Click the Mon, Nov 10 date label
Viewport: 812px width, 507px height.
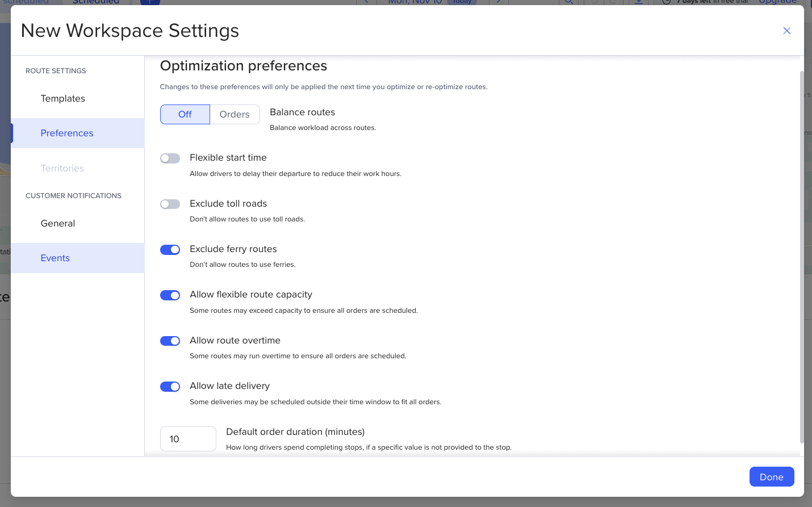point(415,2)
